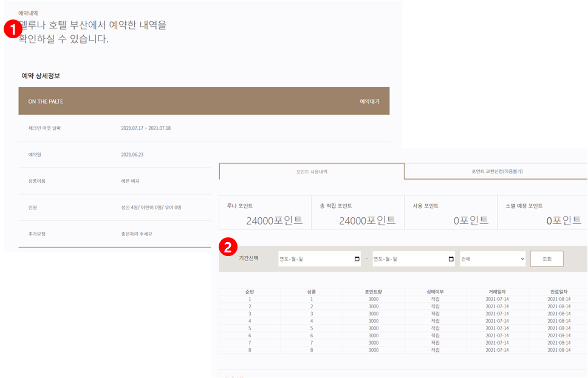The image size is (588, 378).
Task: Click the 포인트량 column header
Action: click(374, 292)
